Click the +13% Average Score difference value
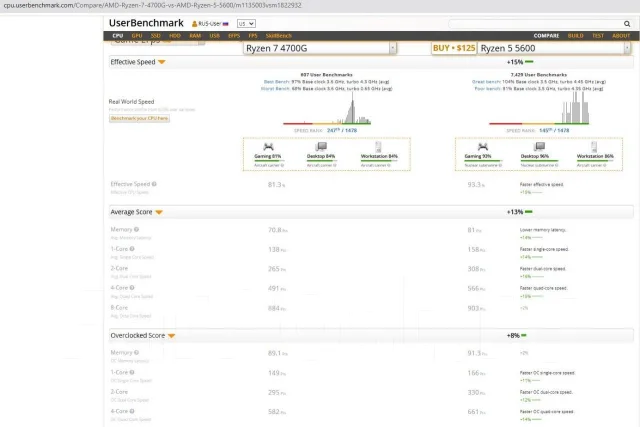The width and height of the screenshot is (640, 427). (x=515, y=212)
